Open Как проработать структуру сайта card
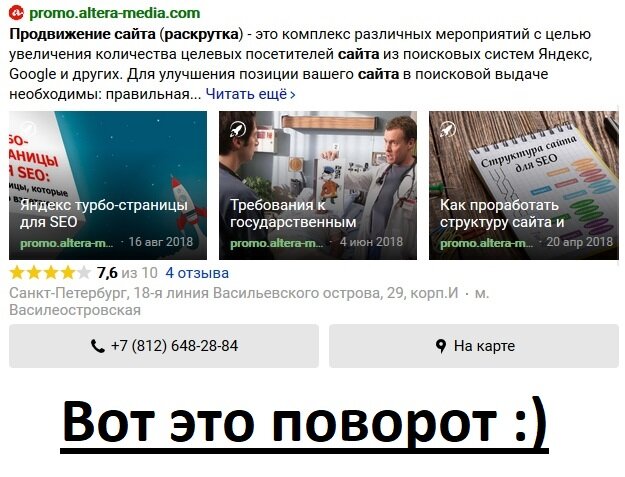Image resolution: width=625 pixels, height=477 pixels. (x=524, y=185)
